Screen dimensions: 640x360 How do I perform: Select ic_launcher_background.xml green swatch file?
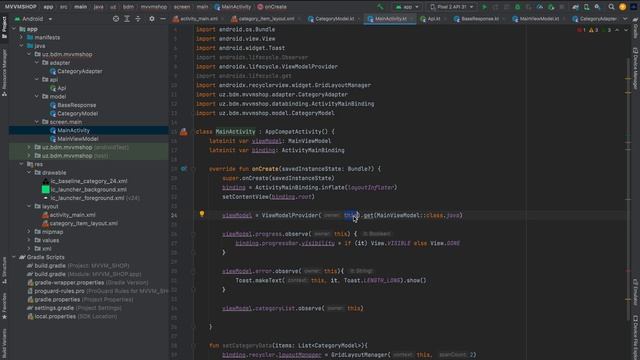click(84, 189)
